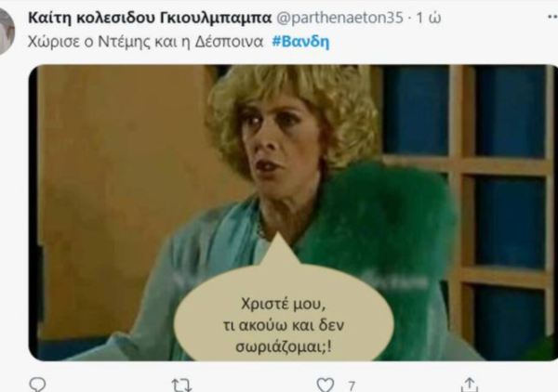Open the #Βανδη hashtag link
558x392 pixels.
point(300,42)
